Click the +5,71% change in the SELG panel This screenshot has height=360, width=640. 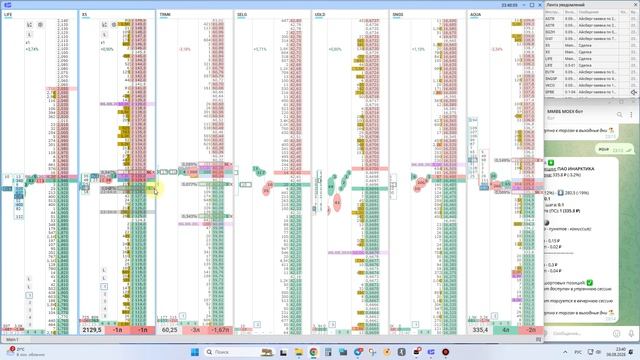pos(260,49)
